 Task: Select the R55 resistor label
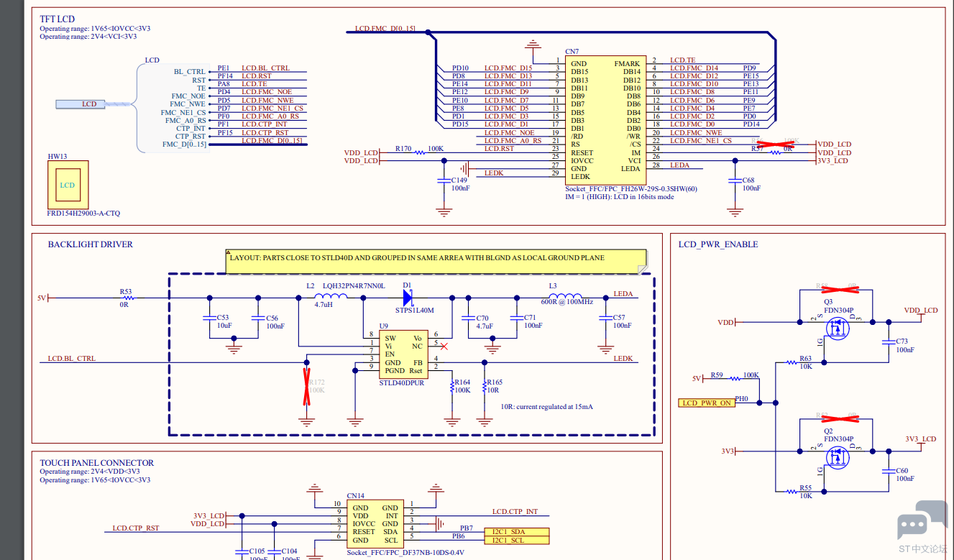click(x=805, y=488)
